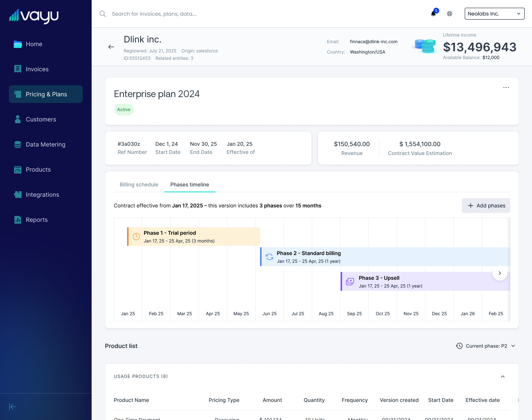Open the three-dots menu on Enterprise plan
Screen dimensions: 532x420
(506, 87)
